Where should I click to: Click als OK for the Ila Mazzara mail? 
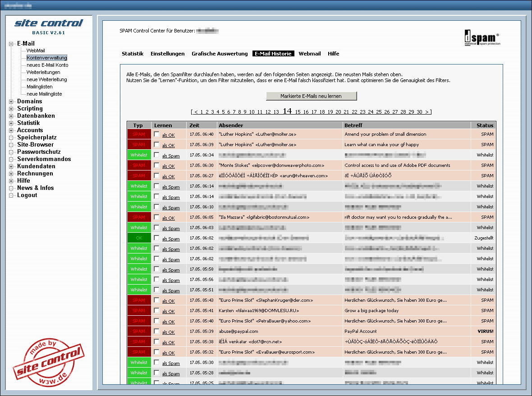pos(168,218)
